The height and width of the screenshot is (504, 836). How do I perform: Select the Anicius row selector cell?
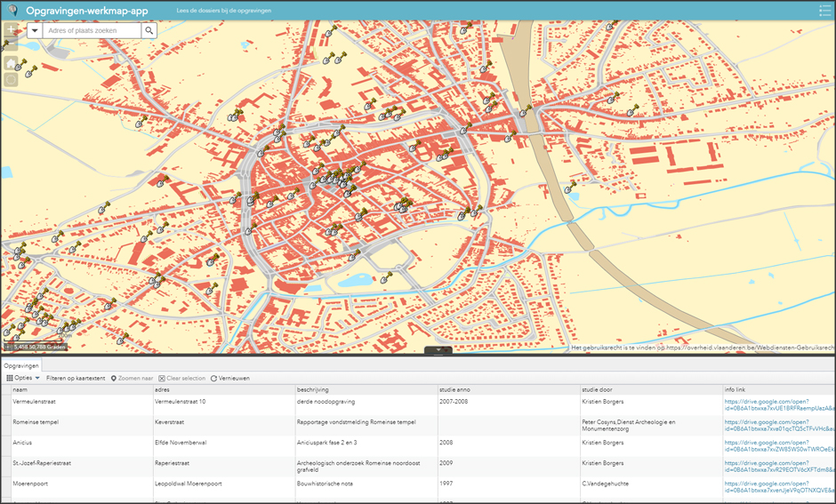[x=6, y=446]
